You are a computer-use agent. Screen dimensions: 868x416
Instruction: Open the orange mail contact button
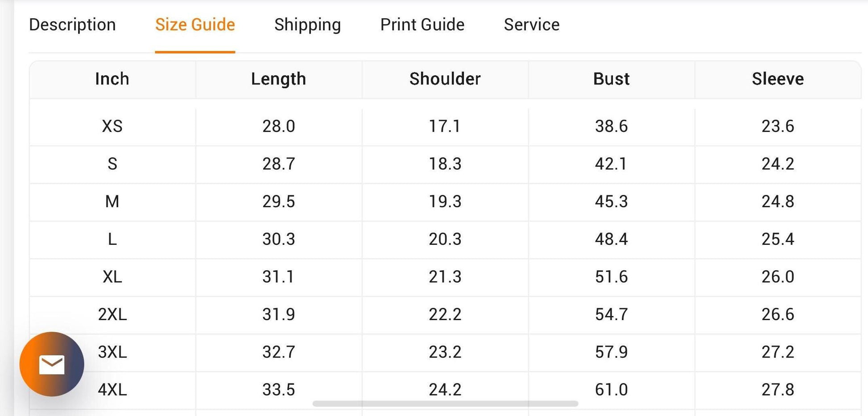point(52,364)
